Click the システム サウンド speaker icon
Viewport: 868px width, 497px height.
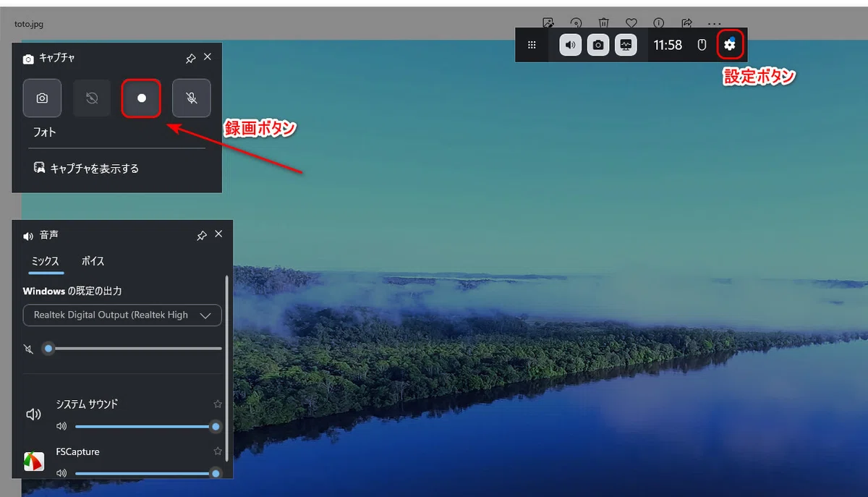pos(33,415)
